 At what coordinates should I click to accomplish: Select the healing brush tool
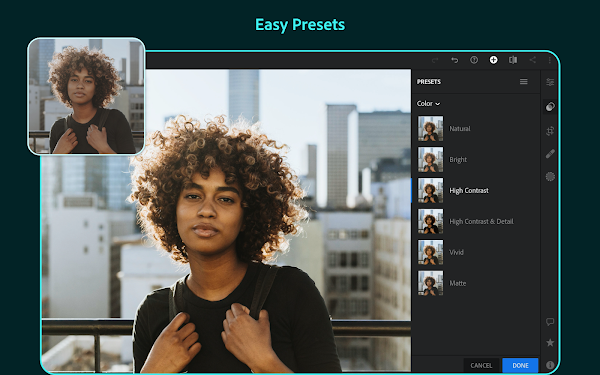click(550, 154)
